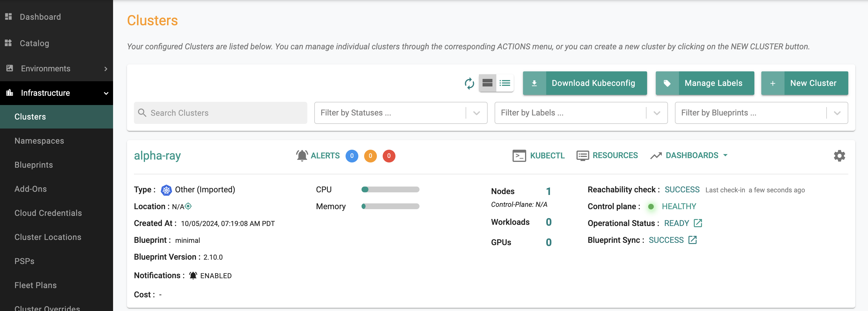This screenshot has width=868, height=311.
Task: Switch to list view layout icon
Action: coord(504,83)
